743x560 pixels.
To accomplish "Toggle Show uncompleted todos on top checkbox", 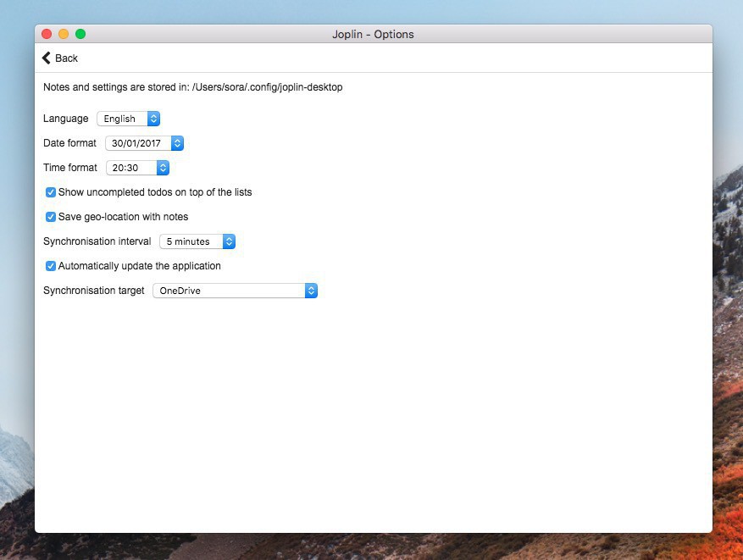I will pyautogui.click(x=51, y=191).
